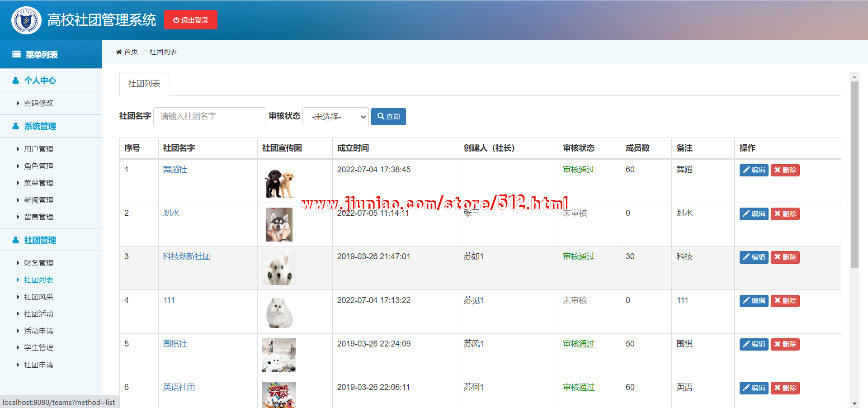Expand the 密码修改 sidebar item
The width and height of the screenshot is (868, 408).
(38, 103)
